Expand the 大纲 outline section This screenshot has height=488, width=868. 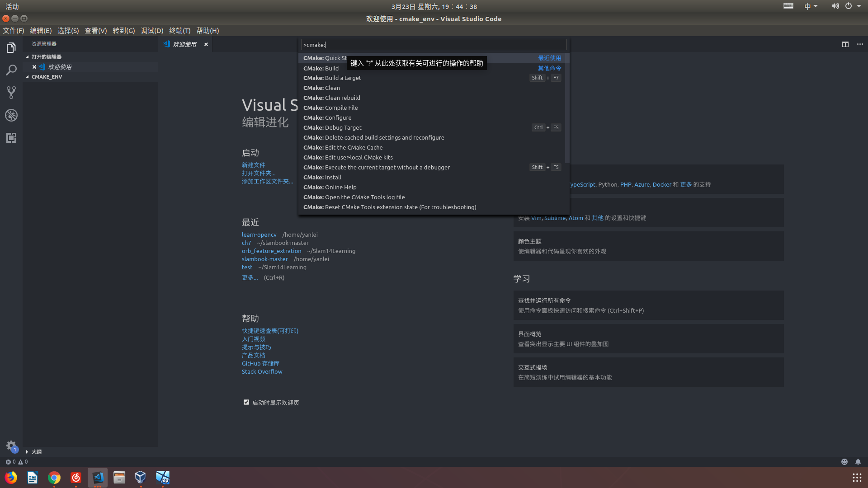point(90,452)
